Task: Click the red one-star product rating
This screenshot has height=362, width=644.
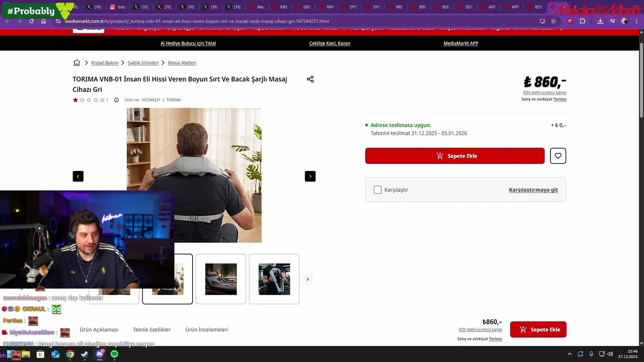Action: 75,100
